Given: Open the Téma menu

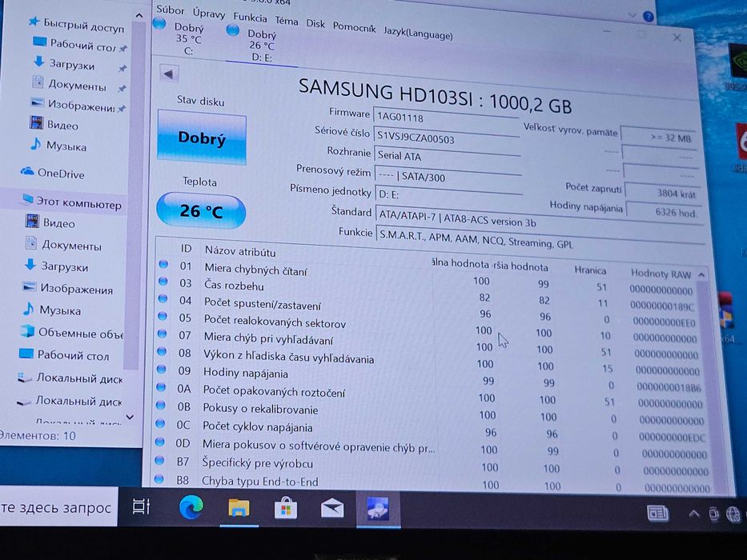Looking at the screenshot, I should [x=287, y=21].
